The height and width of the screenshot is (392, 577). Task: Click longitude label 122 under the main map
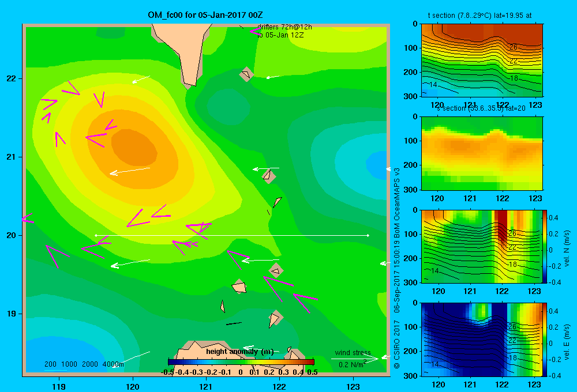tap(279, 386)
